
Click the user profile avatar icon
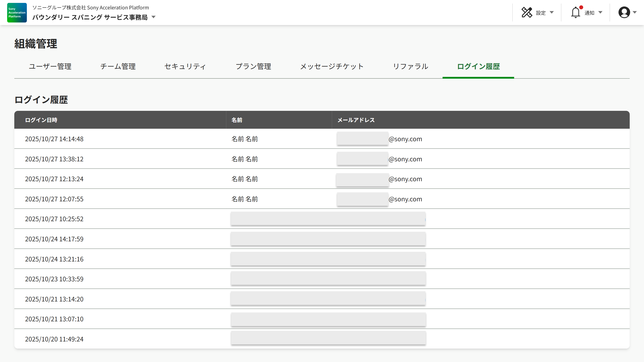624,13
